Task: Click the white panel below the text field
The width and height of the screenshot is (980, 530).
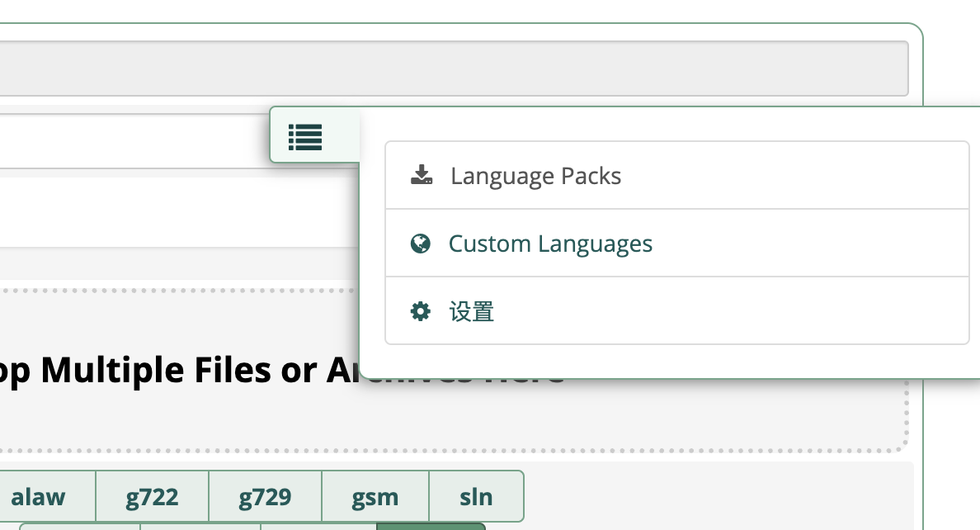Action: [x=179, y=212]
